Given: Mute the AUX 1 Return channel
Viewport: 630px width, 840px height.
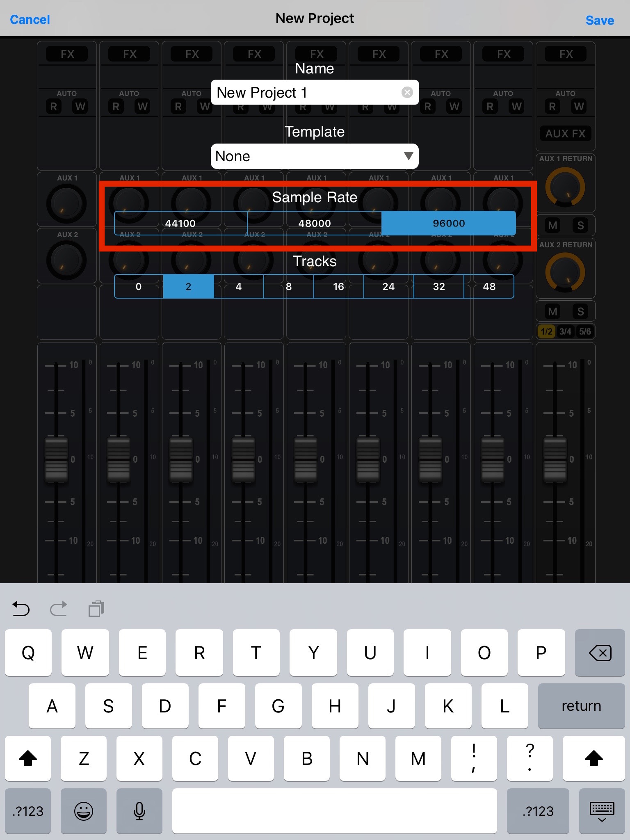Looking at the screenshot, I should 552,225.
